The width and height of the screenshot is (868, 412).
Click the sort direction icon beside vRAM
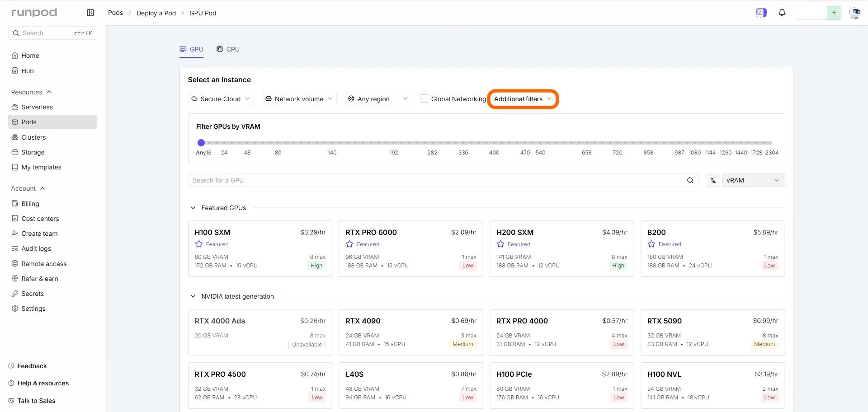click(x=713, y=180)
